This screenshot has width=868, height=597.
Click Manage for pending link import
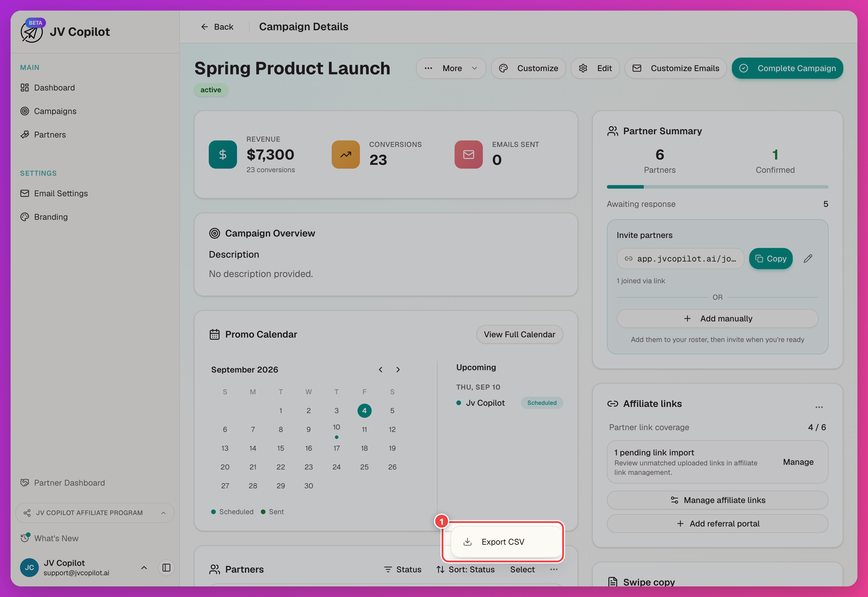point(798,462)
